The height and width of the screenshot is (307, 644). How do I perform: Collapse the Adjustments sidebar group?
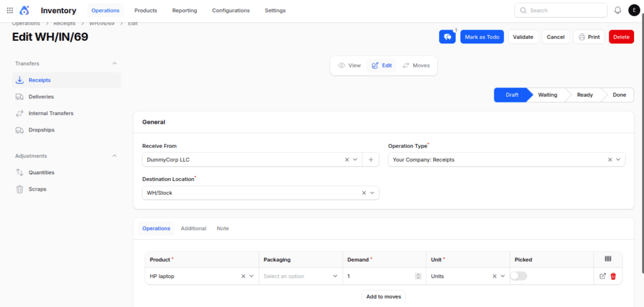pyautogui.click(x=114, y=156)
